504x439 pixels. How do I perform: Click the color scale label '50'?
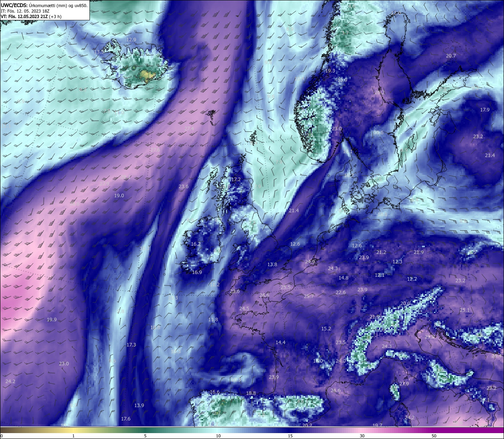[x=434, y=436]
